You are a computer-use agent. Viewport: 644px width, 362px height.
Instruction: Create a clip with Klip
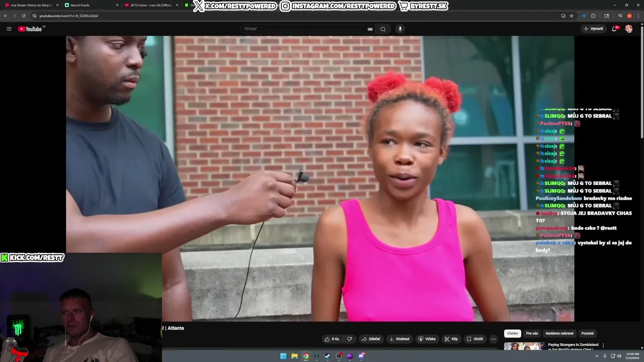(x=451, y=339)
